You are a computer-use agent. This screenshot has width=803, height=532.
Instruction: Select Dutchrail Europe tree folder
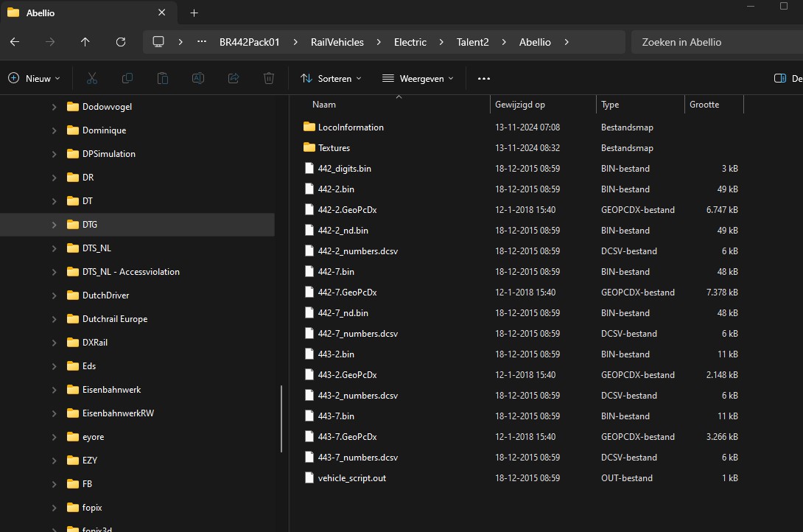[x=115, y=319]
